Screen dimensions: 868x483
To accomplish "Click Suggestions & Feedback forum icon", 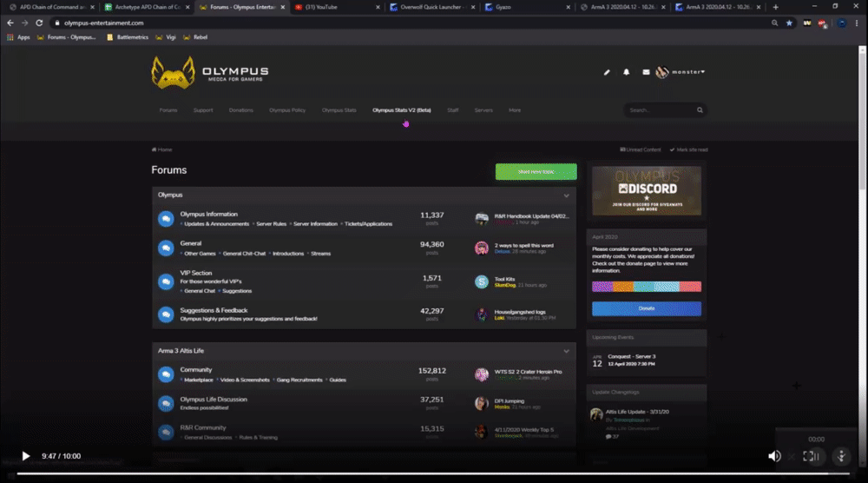I will [x=166, y=314].
